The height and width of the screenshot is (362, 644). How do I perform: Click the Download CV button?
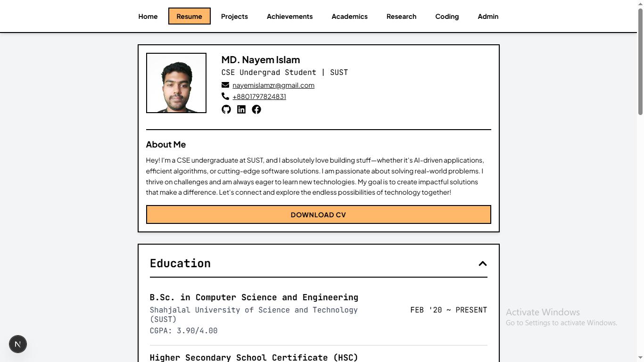pos(319,214)
